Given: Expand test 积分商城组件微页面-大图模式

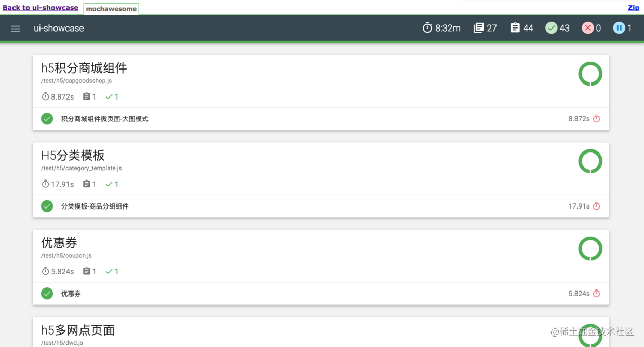Looking at the screenshot, I should click(321, 119).
